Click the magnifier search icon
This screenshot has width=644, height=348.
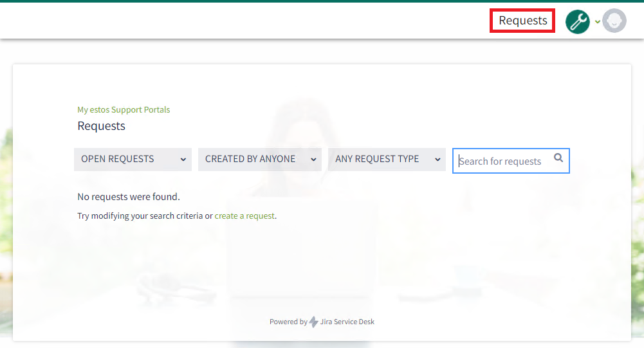click(x=558, y=158)
